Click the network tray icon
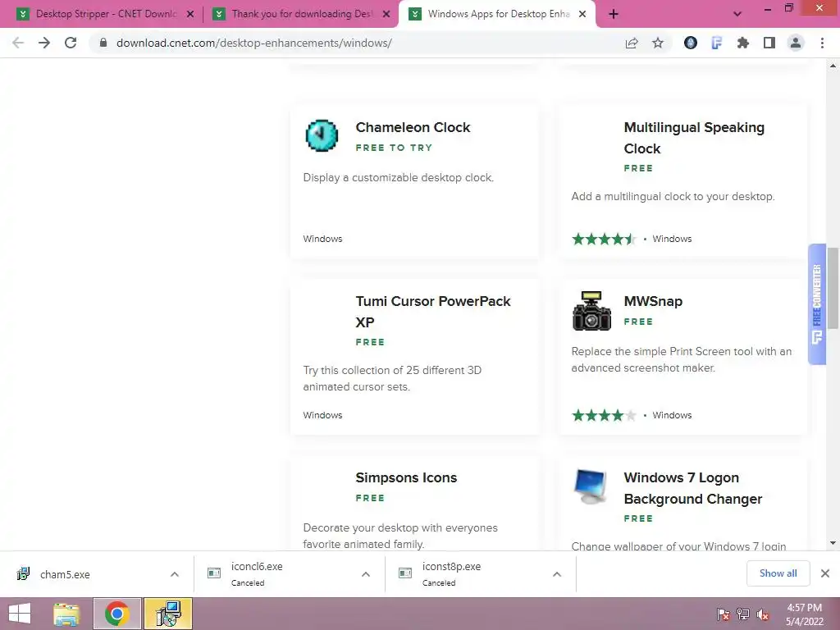 click(x=743, y=614)
